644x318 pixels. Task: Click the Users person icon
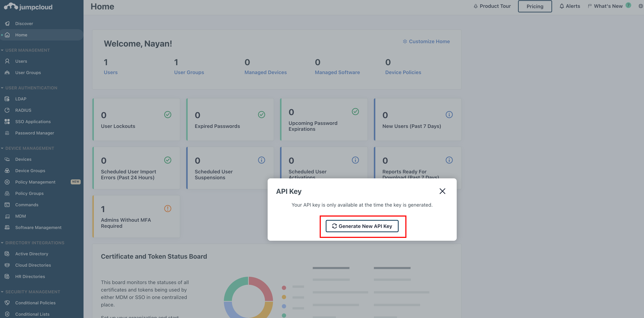point(7,61)
